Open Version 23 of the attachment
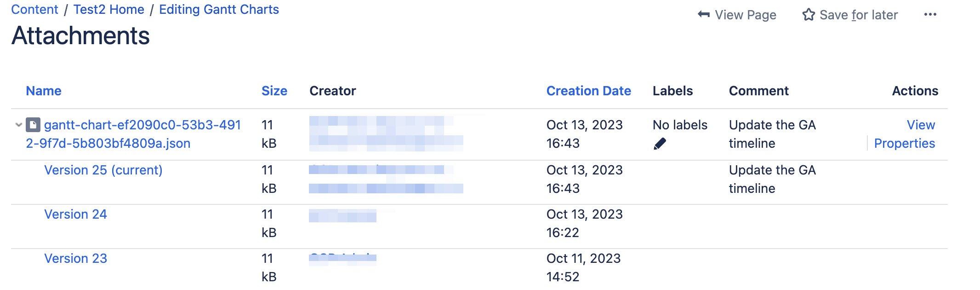The height and width of the screenshot is (290, 980). 75,258
